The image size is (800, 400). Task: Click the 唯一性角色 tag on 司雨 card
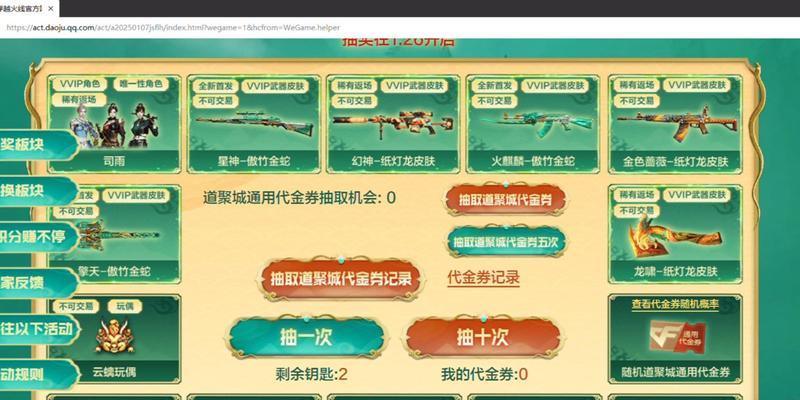140,84
